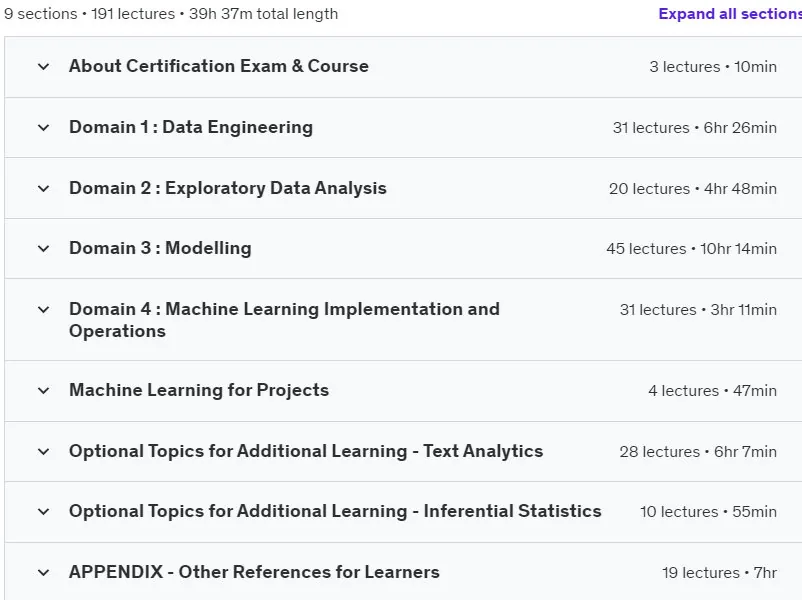This screenshot has width=802, height=600.
Task: Click 10 lectures 55min label
Action: 708,512
